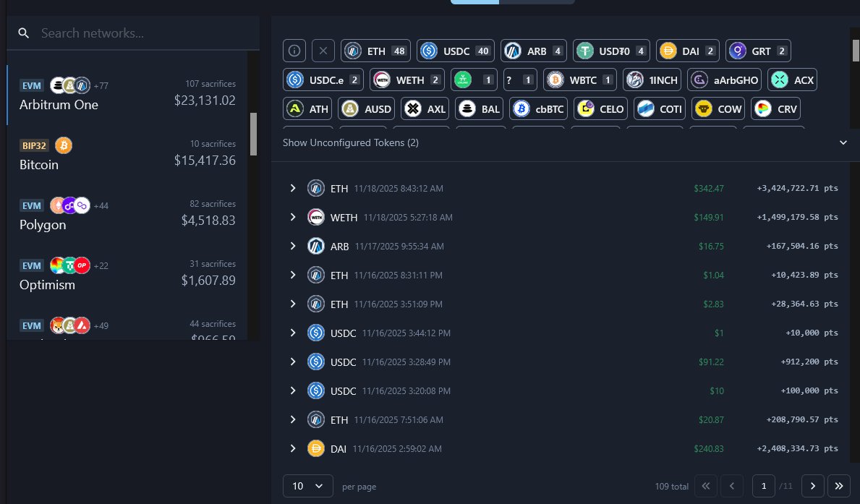Toggle the ETH 48 token filter chip
This screenshot has height=504, width=860.
pos(375,51)
